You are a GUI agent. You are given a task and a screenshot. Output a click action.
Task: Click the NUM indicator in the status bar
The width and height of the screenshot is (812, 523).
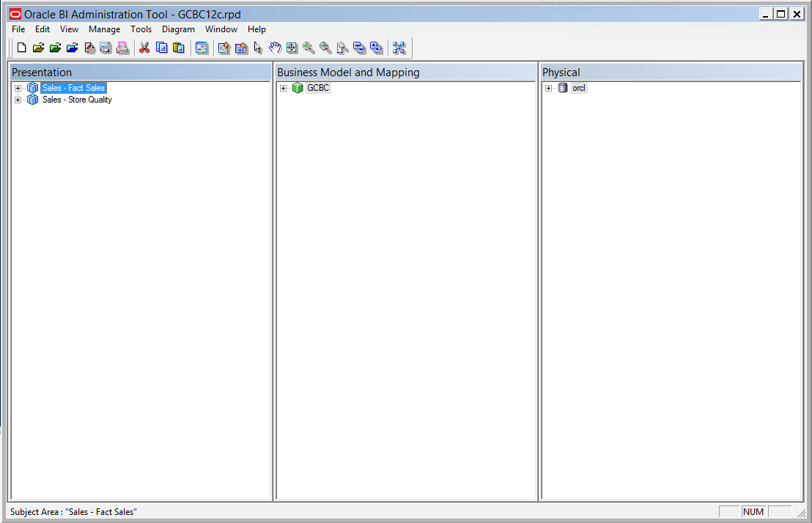point(753,511)
